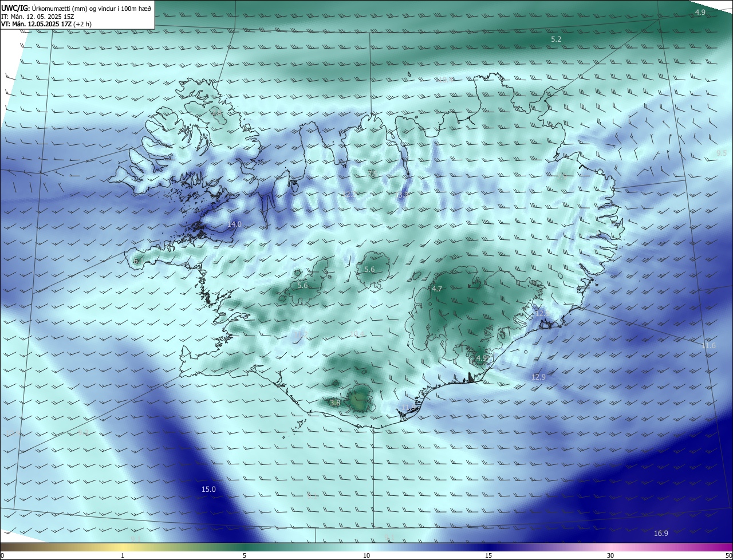Screen dimensions: 733x560
Task: Click the 16.9 value label
Action: coord(661,534)
